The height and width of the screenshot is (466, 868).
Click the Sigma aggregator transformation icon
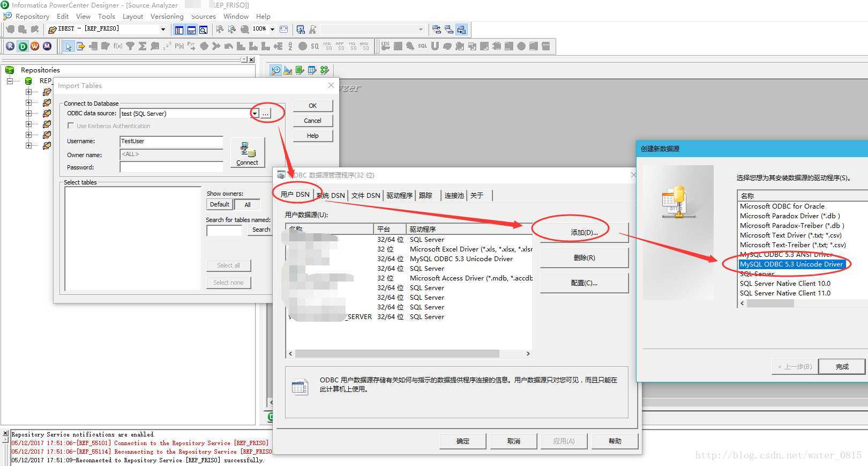[143, 47]
